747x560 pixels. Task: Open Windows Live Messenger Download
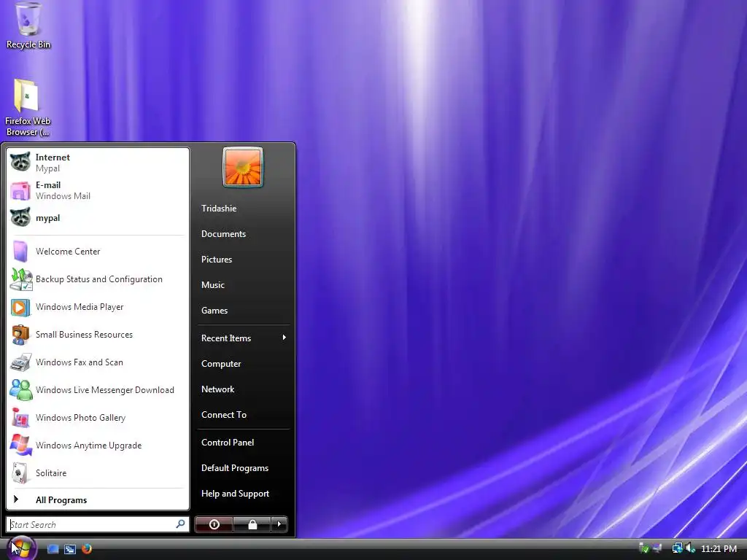(98, 389)
